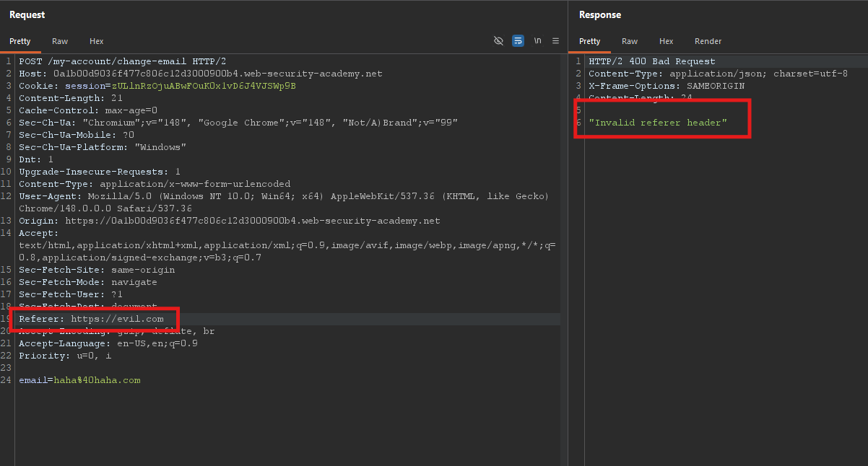Open the Response Render tab
This screenshot has height=466, width=868.
tap(708, 41)
